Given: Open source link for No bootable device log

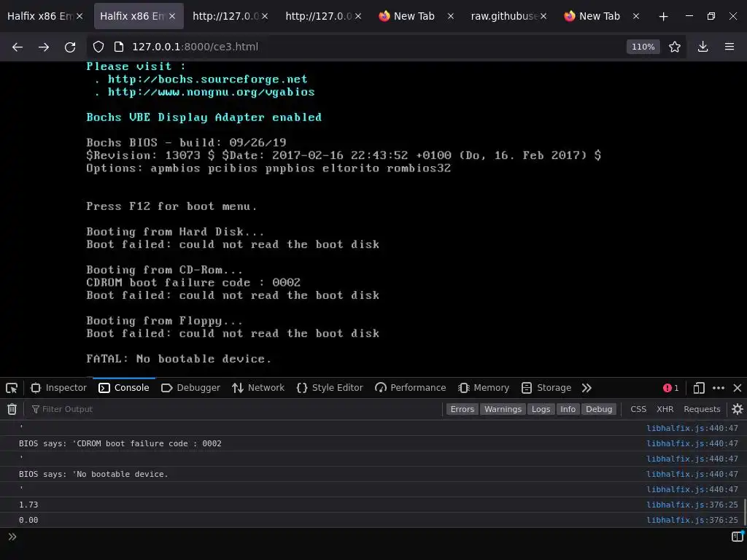Looking at the screenshot, I should [692, 474].
